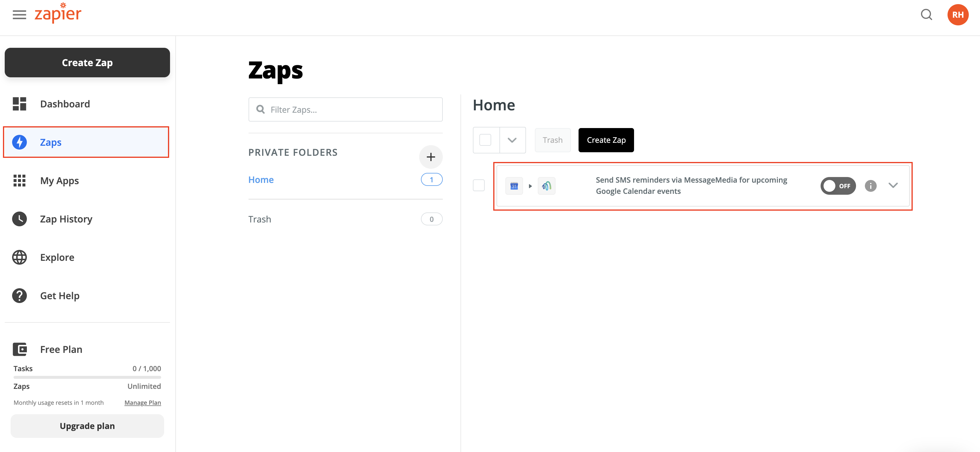Screen dimensions: 980x452
Task: Go to Zap History in sidebar
Action: [x=66, y=219]
